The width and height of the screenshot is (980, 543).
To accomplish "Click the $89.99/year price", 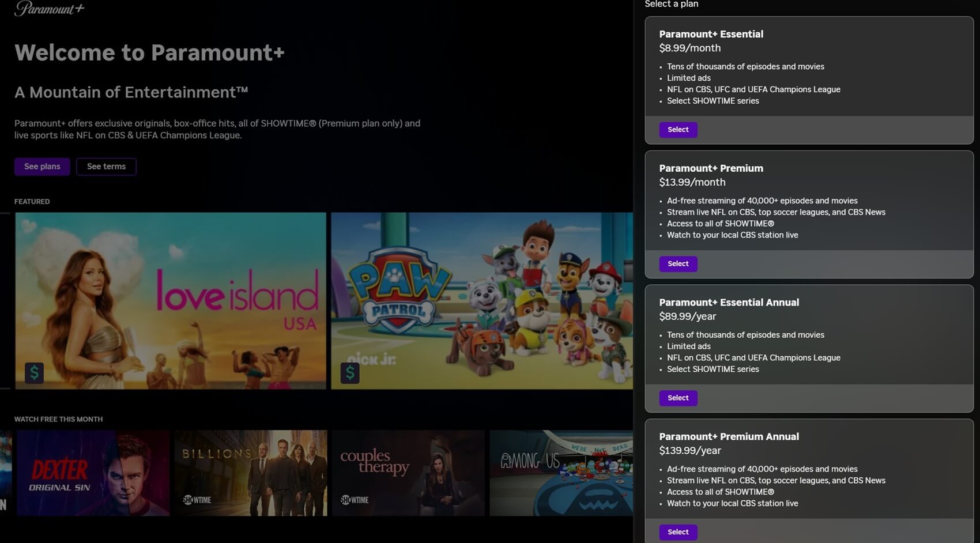I will (x=688, y=316).
